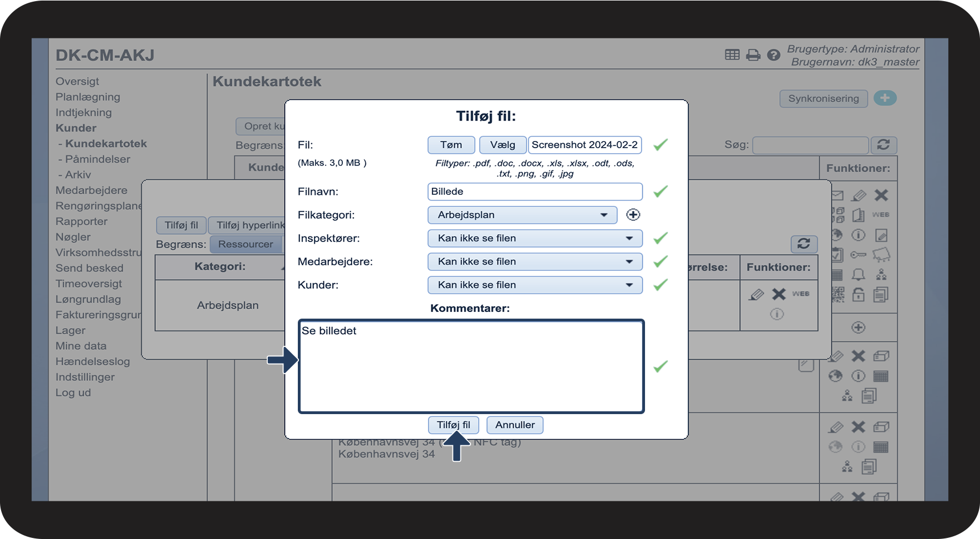Screen dimensions: 980x539
Task: Open the Medarbejdere visibility dropdown
Action: pos(535,261)
